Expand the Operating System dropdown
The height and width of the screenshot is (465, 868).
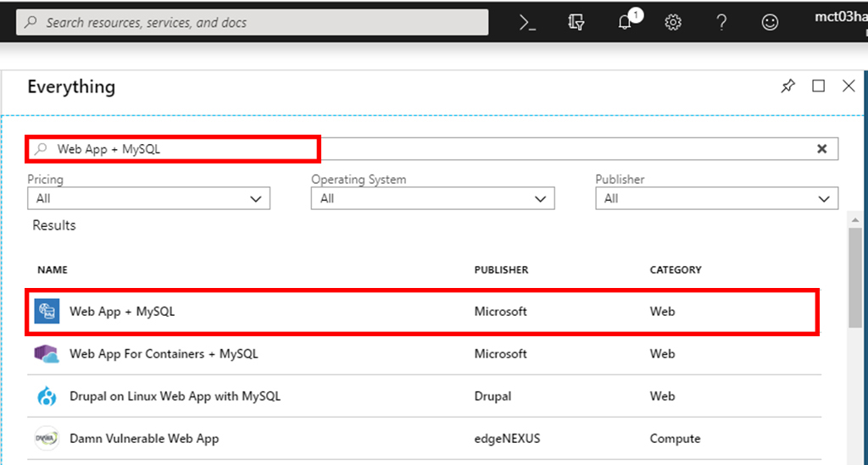pyautogui.click(x=432, y=198)
